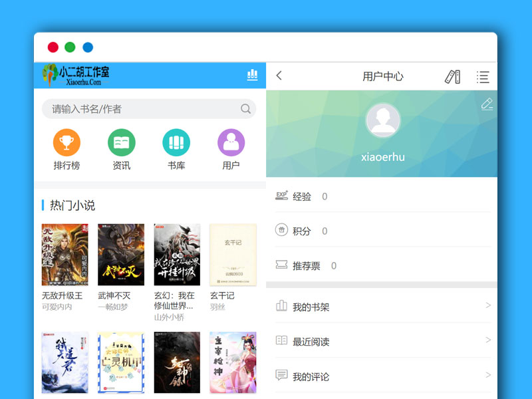
Task: Click the EXP icon next to 经验
Action: (x=282, y=196)
